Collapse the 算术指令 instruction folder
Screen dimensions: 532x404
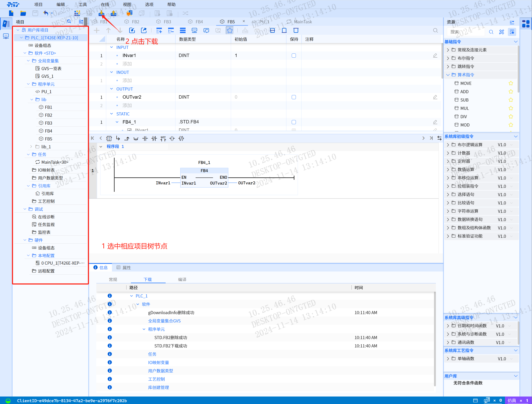coord(448,75)
